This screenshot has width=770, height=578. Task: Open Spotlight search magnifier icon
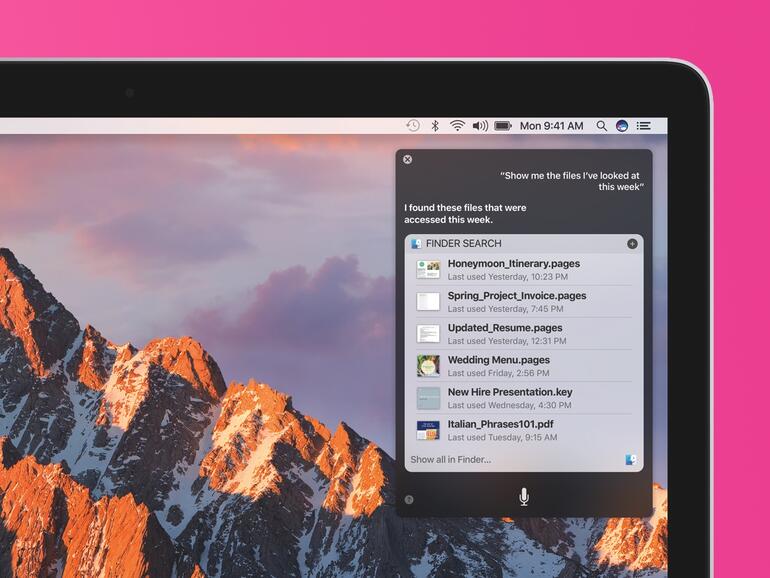(x=602, y=126)
